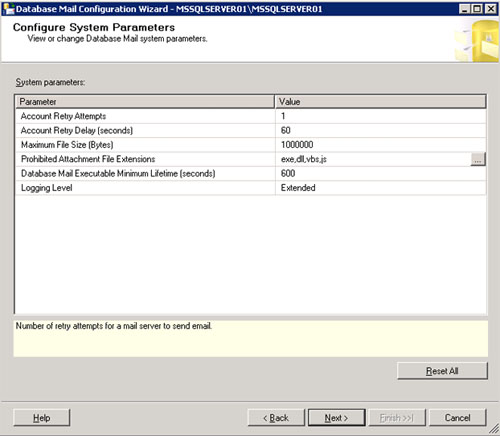The width and height of the screenshot is (500, 436).
Task: Click the Next button
Action: coord(336,418)
